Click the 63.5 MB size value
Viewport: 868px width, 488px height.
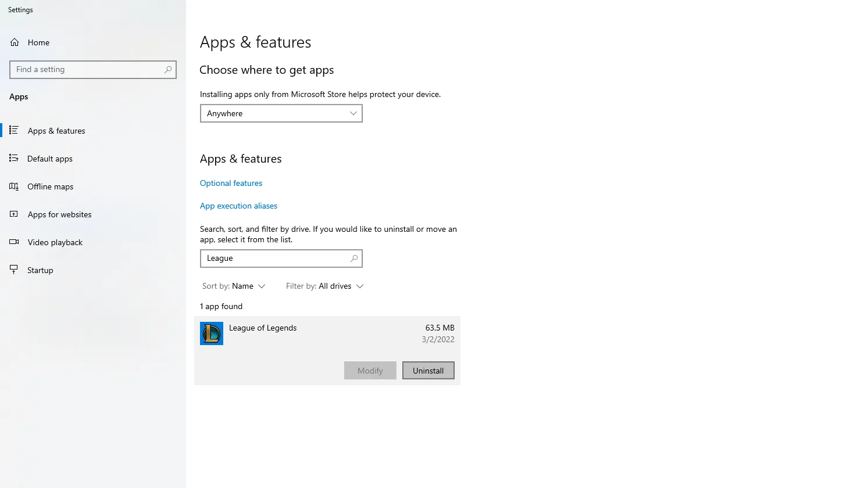440,328
